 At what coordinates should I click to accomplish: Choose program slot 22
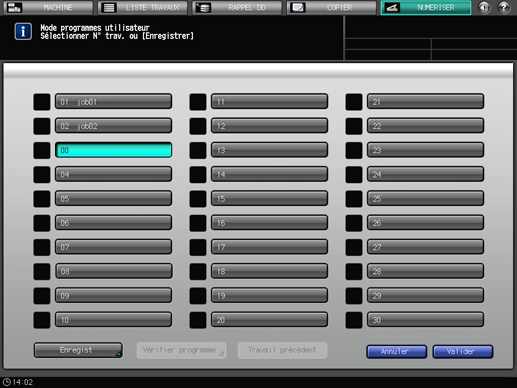[425, 126]
